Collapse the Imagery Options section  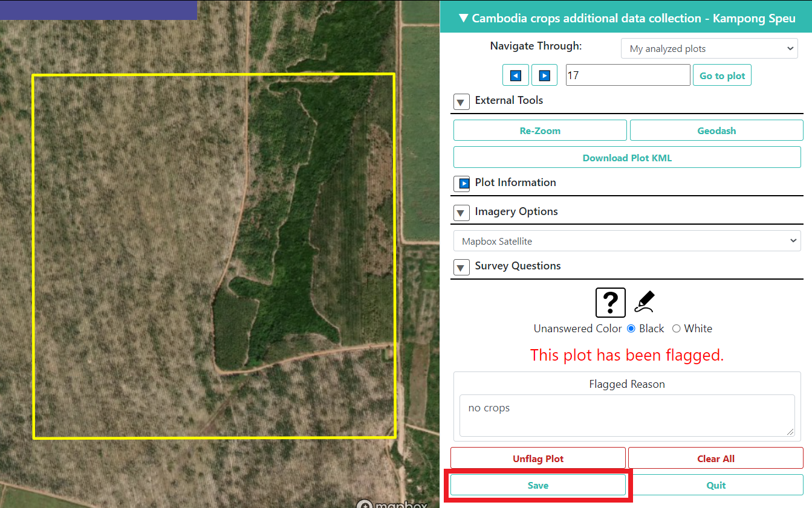pyautogui.click(x=461, y=213)
